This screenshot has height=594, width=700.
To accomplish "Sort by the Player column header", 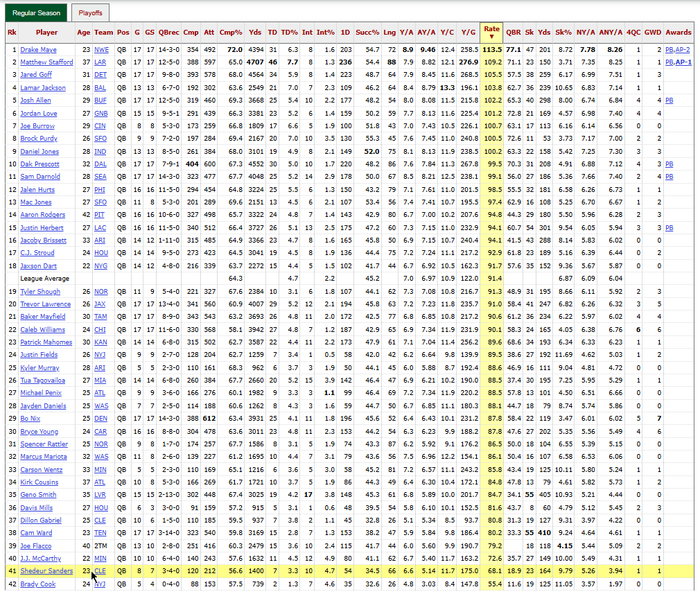I will pyautogui.click(x=47, y=32).
